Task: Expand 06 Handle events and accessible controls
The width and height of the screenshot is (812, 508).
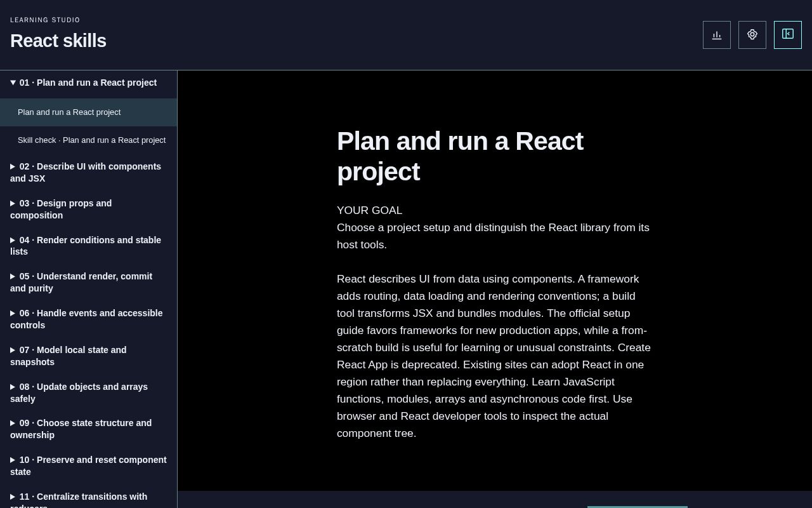Action: pyautogui.click(x=88, y=319)
